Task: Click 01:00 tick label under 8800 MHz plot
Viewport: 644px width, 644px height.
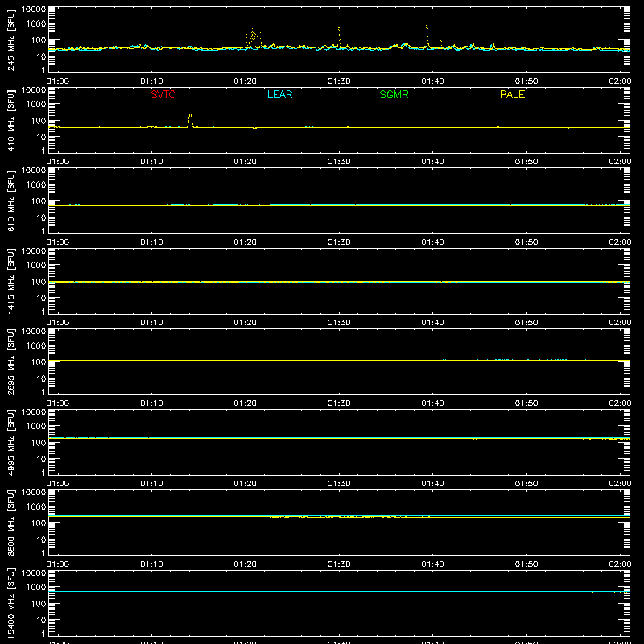Action: pyautogui.click(x=58, y=564)
